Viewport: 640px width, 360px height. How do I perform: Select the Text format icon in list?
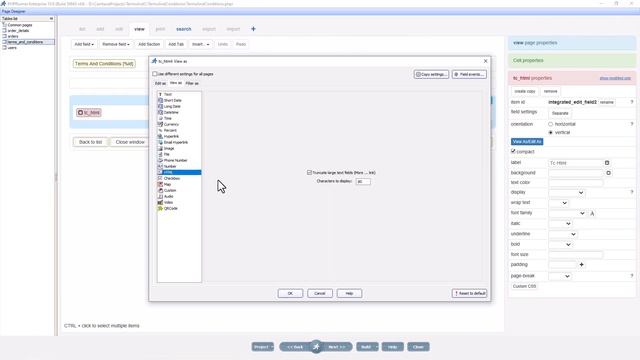[x=160, y=94]
